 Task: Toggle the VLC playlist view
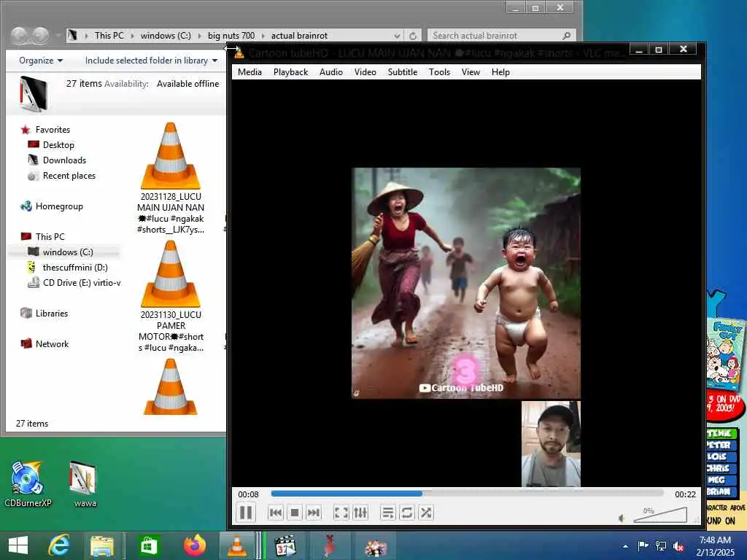pos(388,513)
